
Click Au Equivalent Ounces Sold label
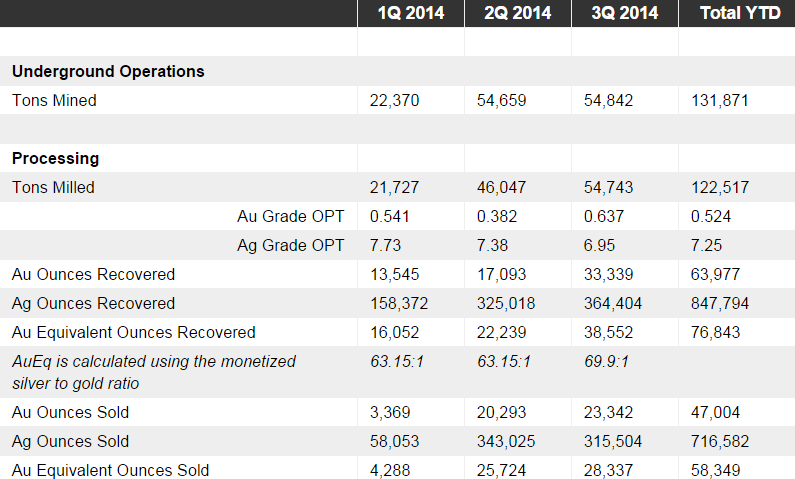110,469
